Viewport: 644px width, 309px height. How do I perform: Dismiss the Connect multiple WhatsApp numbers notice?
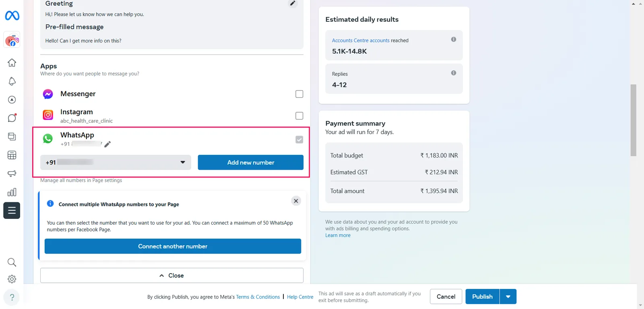(296, 201)
